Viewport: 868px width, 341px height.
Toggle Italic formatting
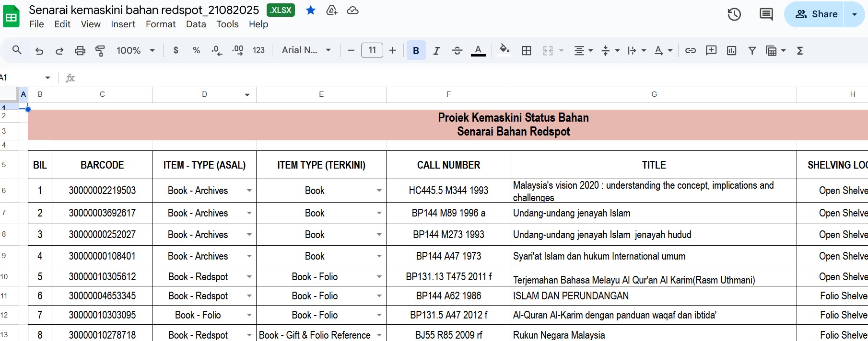(436, 51)
